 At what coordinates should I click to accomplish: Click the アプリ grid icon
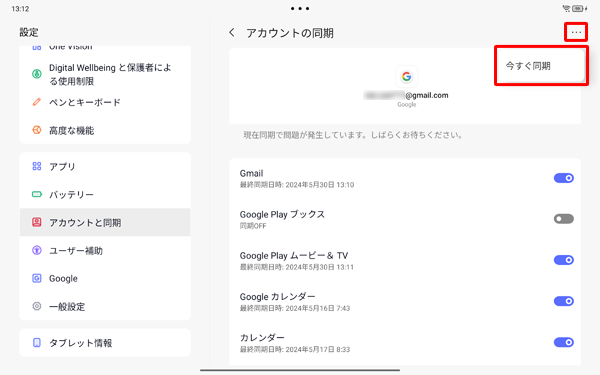click(37, 166)
